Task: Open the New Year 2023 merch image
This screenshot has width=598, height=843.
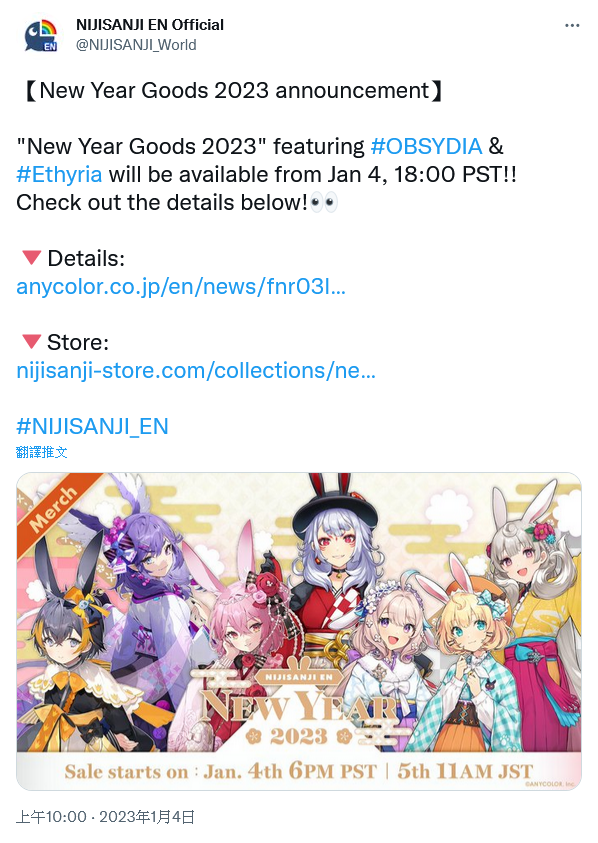Action: 299,631
